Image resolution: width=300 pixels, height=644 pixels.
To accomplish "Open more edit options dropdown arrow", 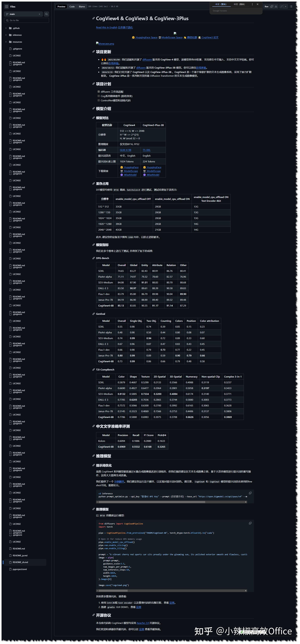I will click(286, 7).
